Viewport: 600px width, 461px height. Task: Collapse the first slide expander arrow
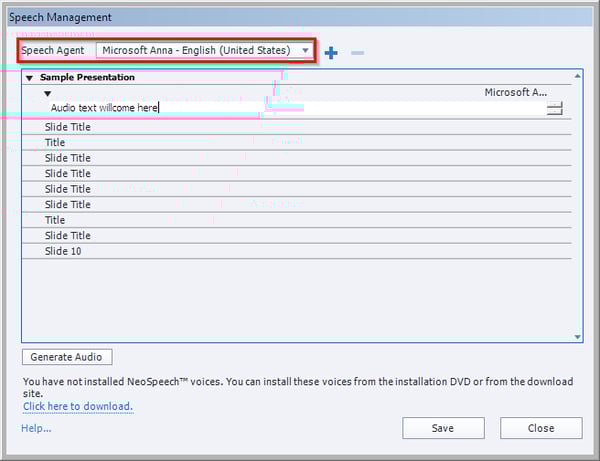coord(47,93)
